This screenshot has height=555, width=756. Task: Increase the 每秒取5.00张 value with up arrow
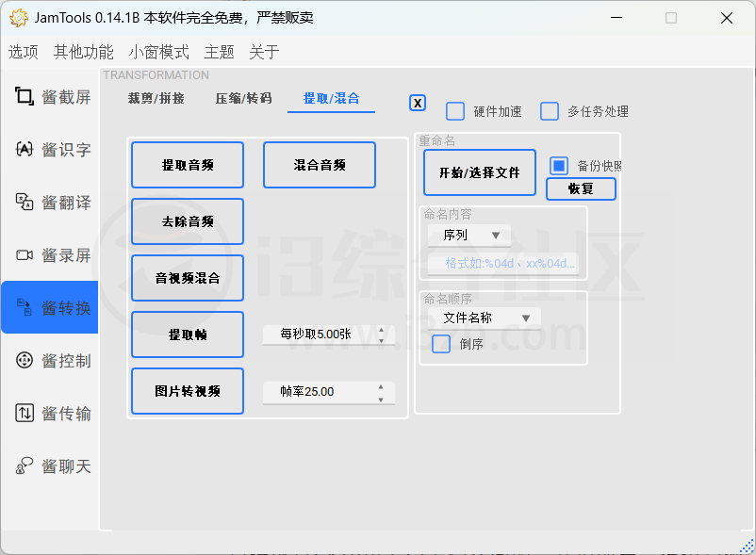pos(382,330)
